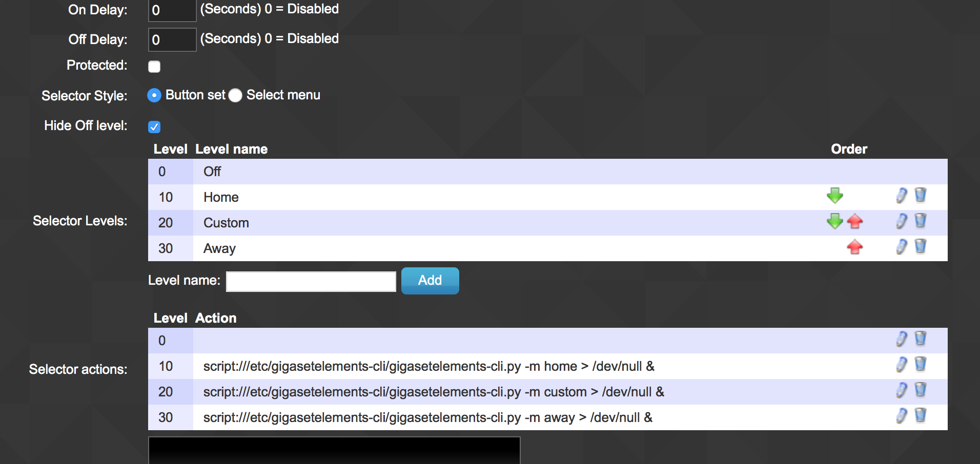Edit the level 0 action pencil icon

[902, 339]
